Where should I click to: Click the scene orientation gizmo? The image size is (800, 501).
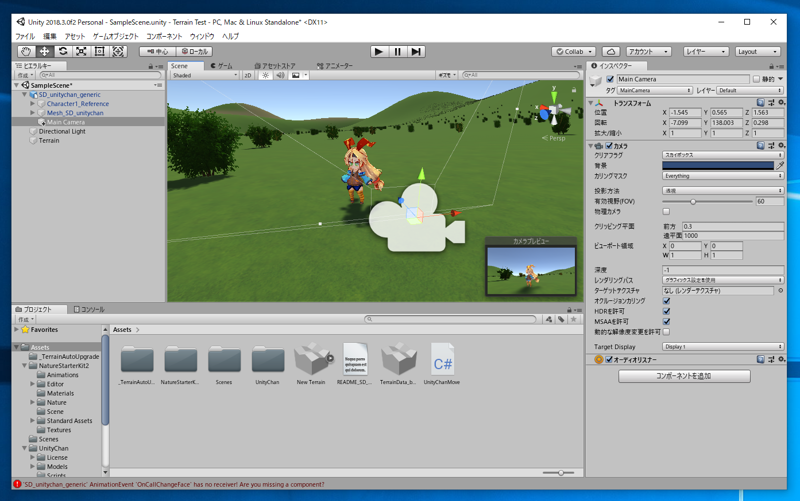553,111
